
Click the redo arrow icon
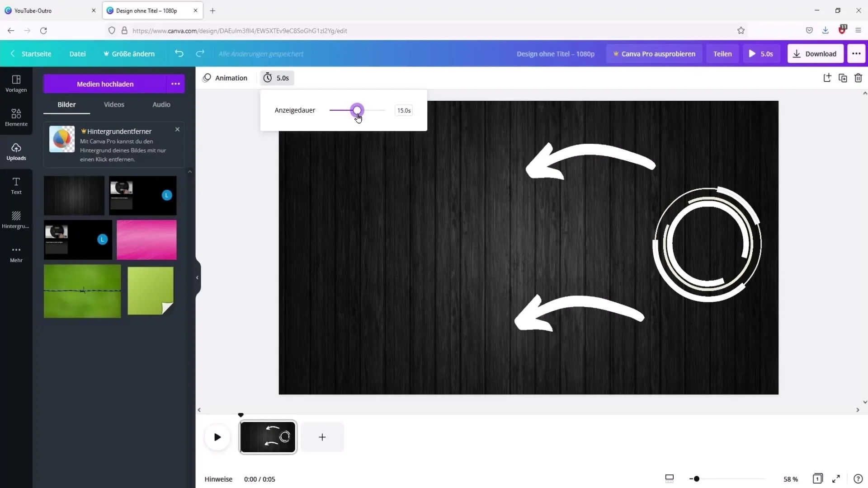[200, 53]
